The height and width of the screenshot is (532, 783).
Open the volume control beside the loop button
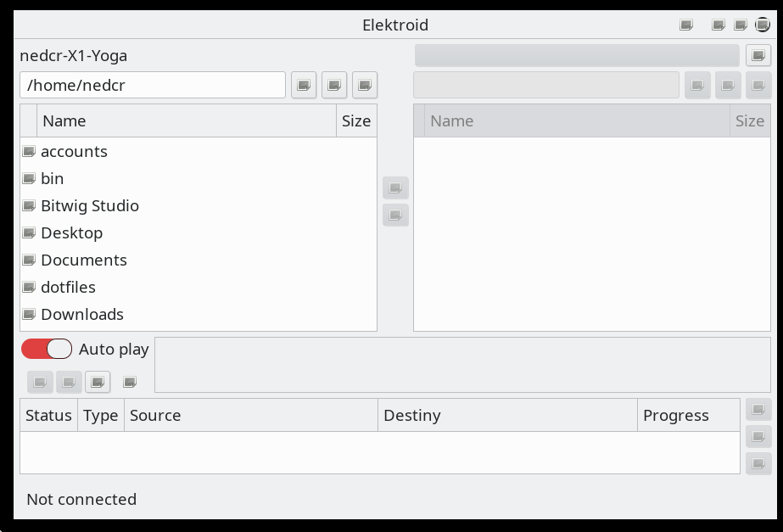[x=130, y=383]
